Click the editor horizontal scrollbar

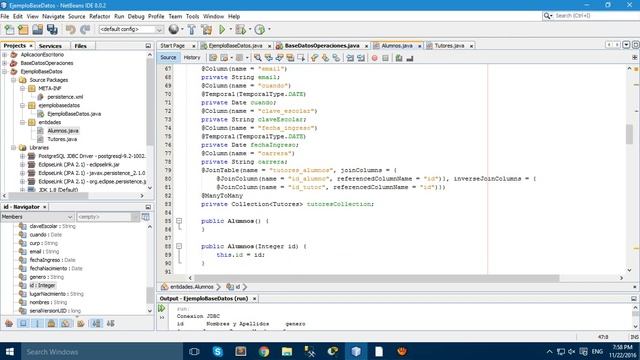[x=376, y=278]
